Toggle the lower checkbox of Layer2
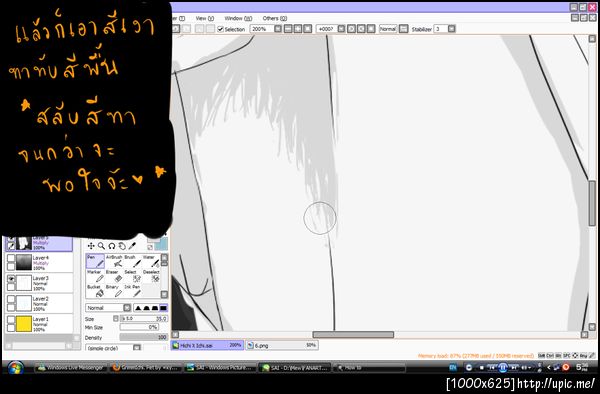Viewport: 600px width, 394px height. click(x=11, y=307)
